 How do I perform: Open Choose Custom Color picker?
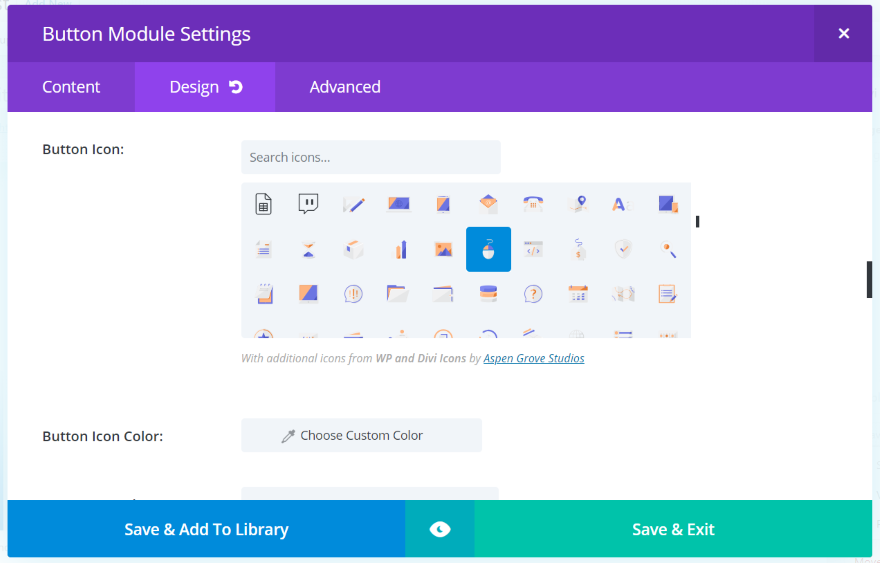coord(361,435)
